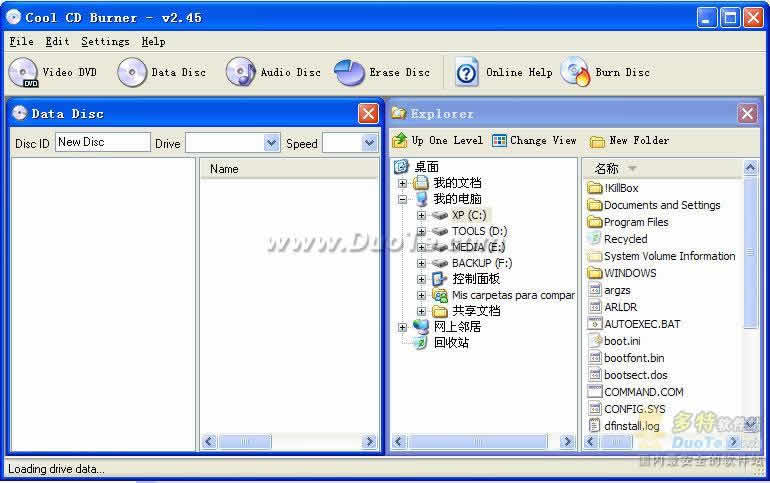Start Burn Disc flame icon
The height and width of the screenshot is (483, 770).
tap(576, 73)
